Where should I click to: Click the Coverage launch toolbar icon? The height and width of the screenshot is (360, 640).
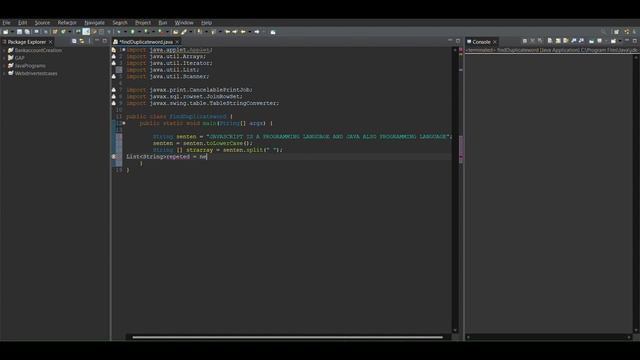click(146, 32)
